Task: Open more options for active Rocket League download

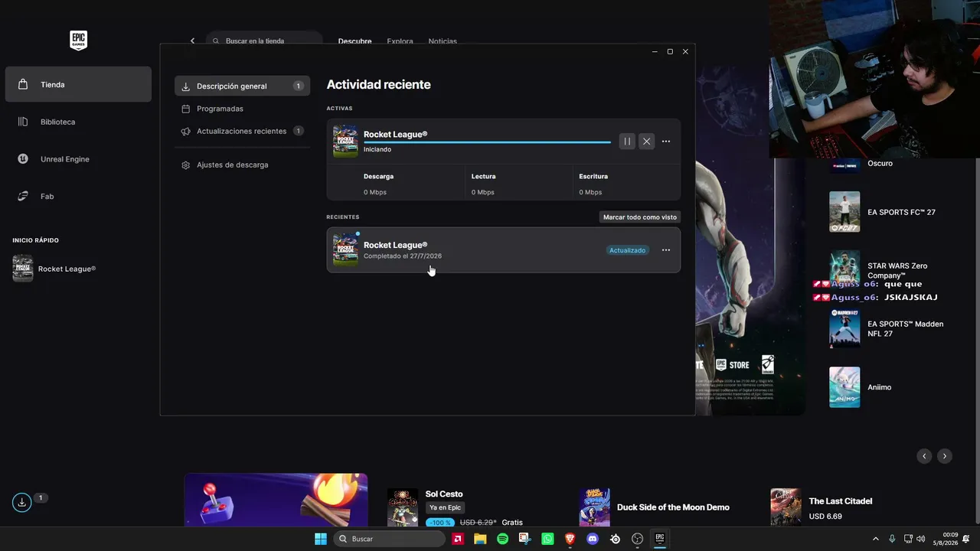Action: click(x=666, y=142)
